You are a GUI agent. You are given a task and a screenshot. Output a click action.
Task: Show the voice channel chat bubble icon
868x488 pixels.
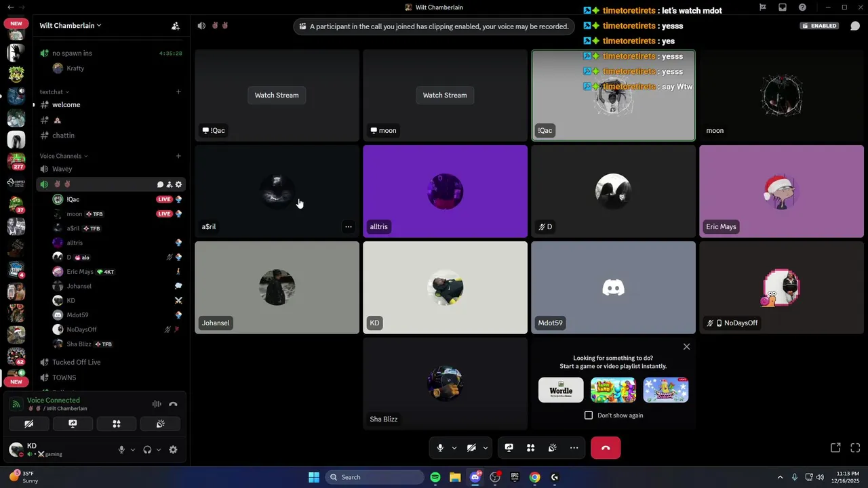[x=855, y=26]
